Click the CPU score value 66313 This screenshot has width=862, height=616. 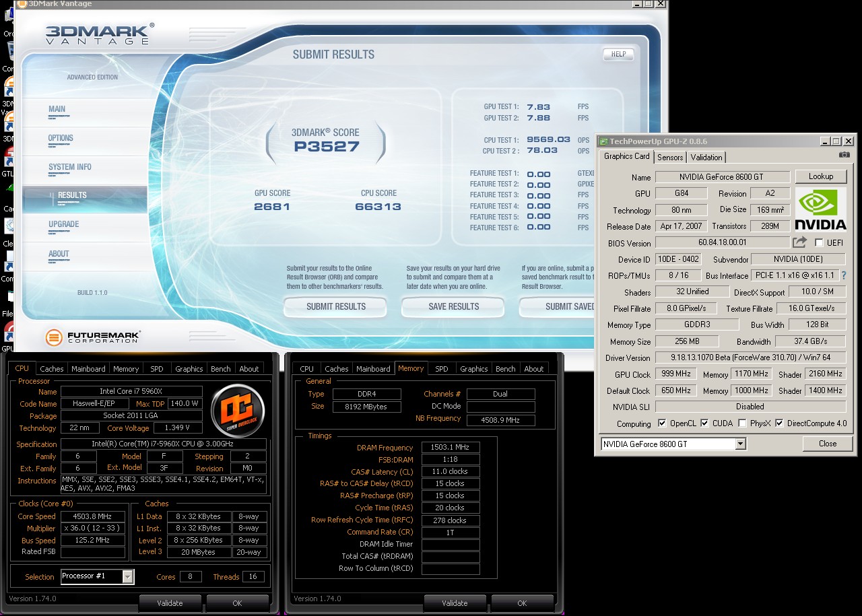tap(378, 207)
